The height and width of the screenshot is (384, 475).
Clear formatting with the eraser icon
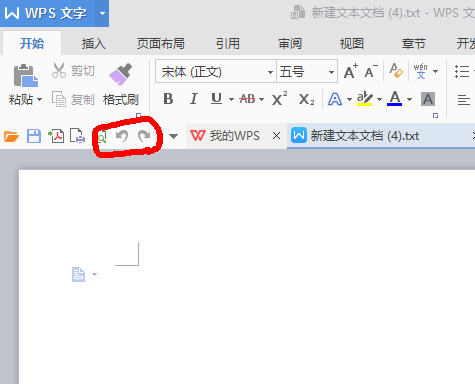(396, 71)
